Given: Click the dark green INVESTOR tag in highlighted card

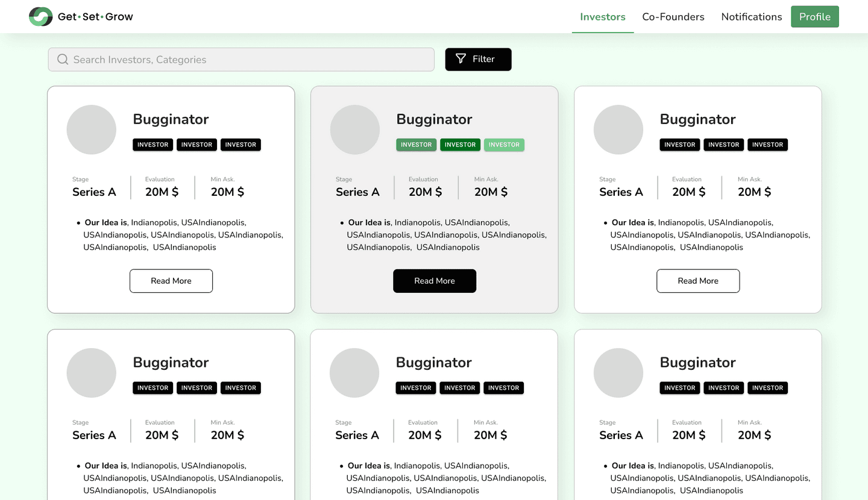Looking at the screenshot, I should pyautogui.click(x=460, y=145).
